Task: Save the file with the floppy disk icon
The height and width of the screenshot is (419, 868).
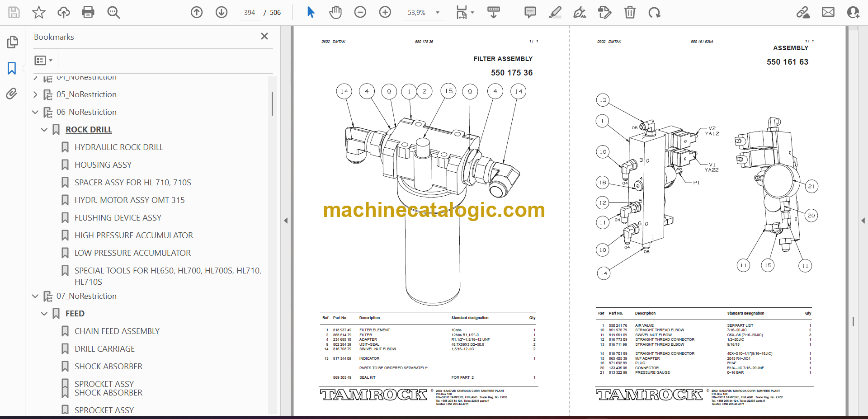Action: [x=14, y=12]
